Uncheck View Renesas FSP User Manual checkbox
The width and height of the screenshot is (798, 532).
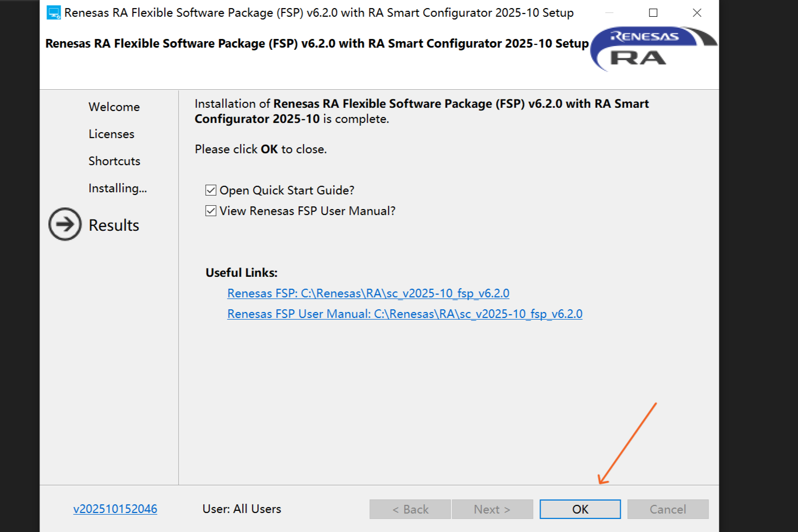211,211
